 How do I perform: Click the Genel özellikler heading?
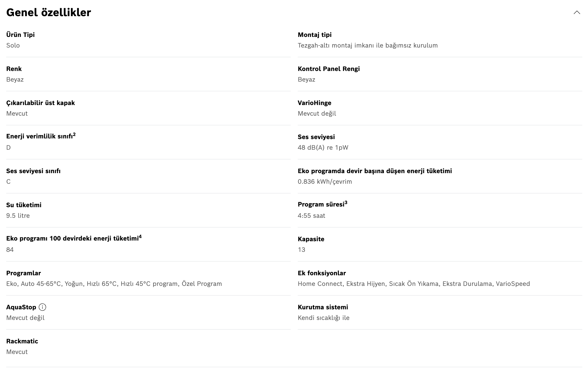(x=49, y=12)
